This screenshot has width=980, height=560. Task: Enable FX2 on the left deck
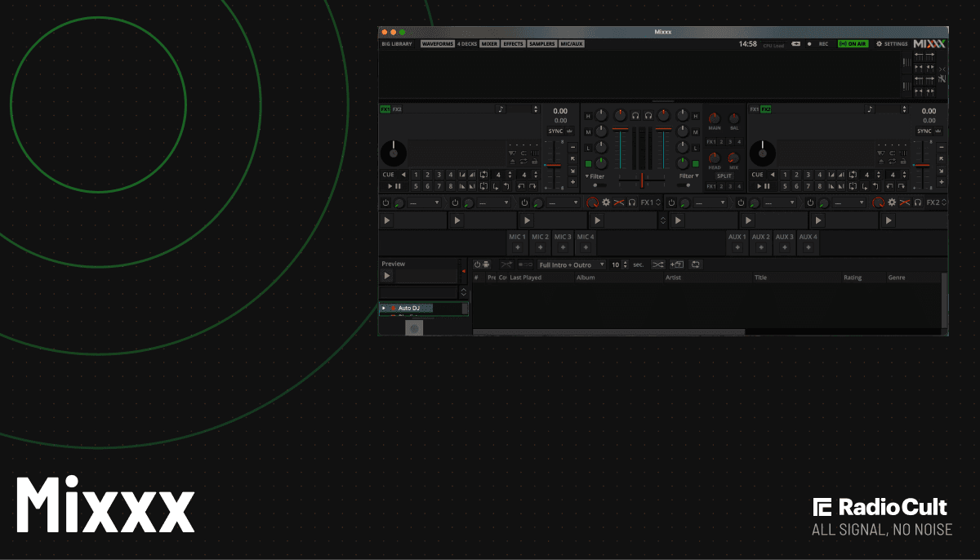[x=397, y=109]
